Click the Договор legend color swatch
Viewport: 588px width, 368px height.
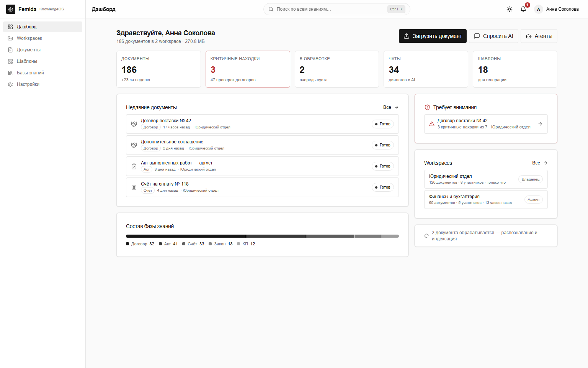[x=127, y=244]
